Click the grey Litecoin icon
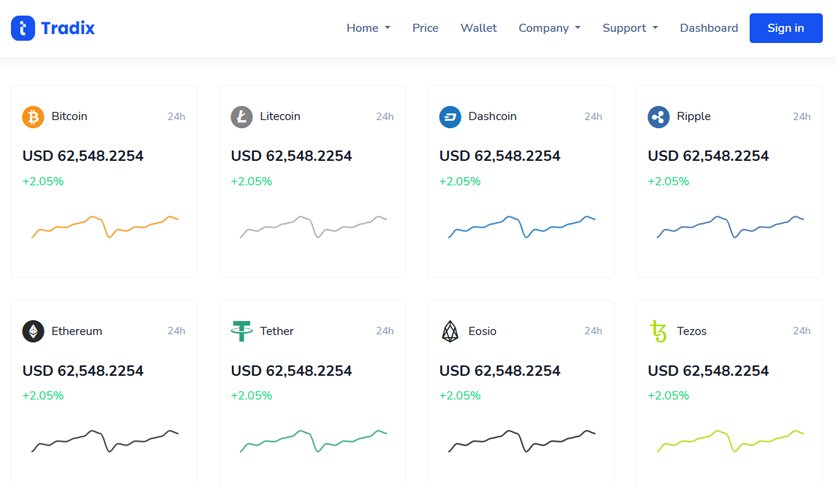 coord(242,117)
